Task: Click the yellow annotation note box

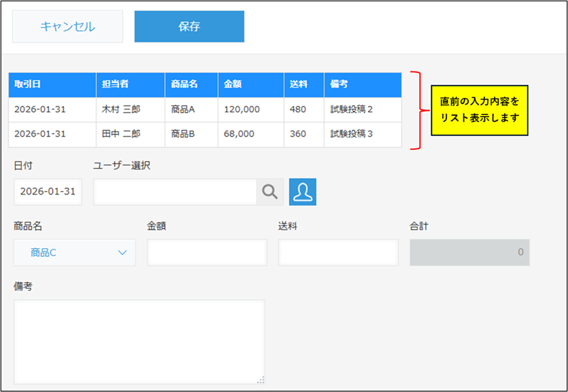Action: click(479, 110)
